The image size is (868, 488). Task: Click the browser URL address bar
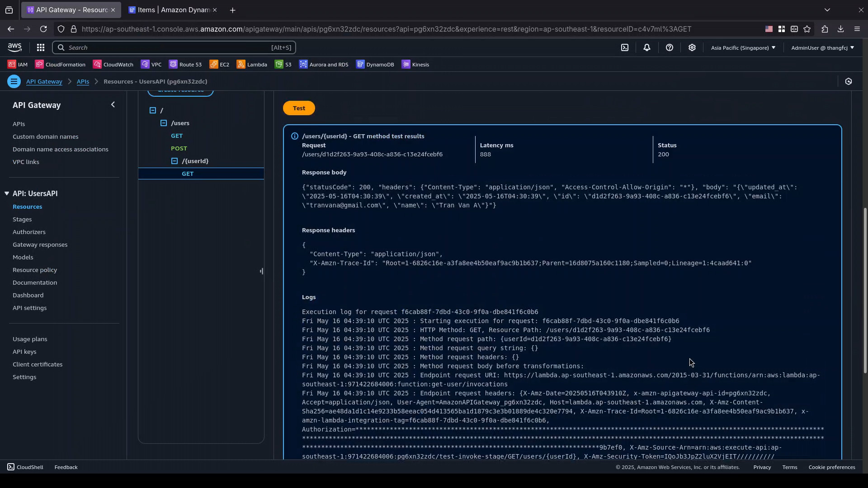pos(387,29)
